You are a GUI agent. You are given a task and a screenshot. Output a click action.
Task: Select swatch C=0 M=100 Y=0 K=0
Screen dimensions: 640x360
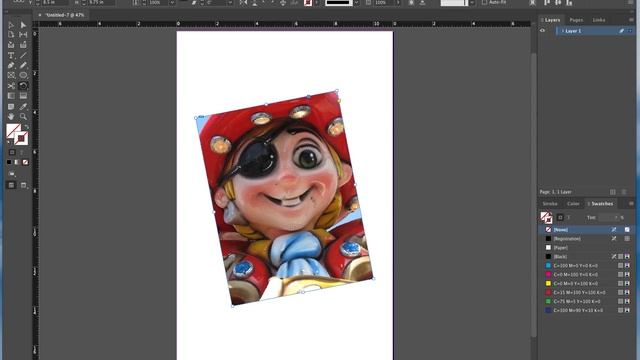point(587,275)
